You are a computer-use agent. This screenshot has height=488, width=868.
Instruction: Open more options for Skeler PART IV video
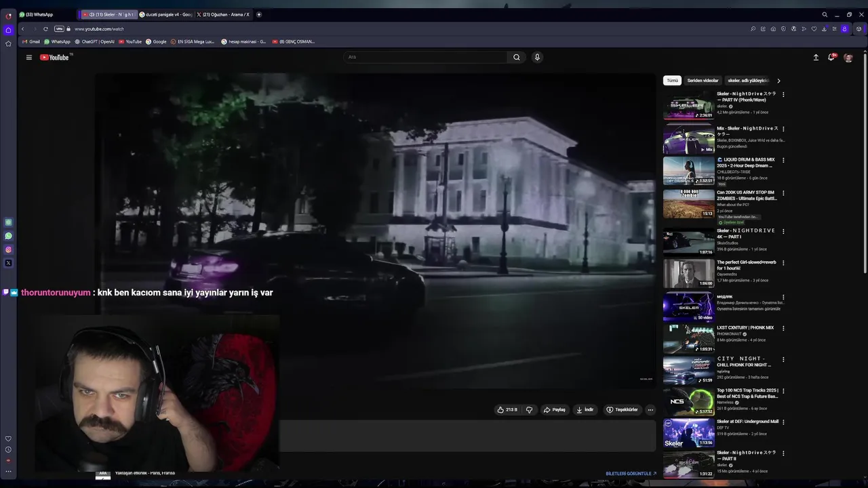point(783,95)
